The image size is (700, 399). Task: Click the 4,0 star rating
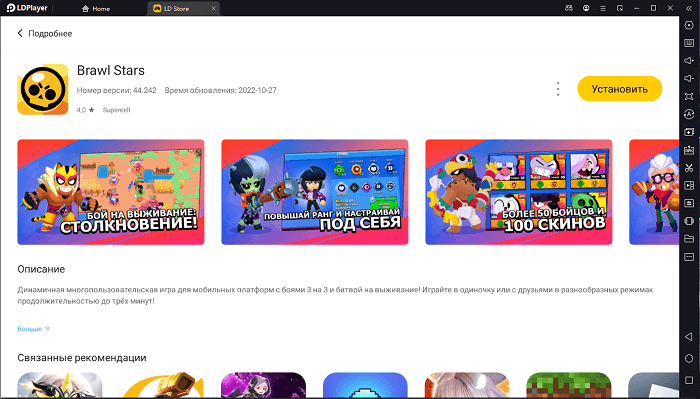(85, 110)
